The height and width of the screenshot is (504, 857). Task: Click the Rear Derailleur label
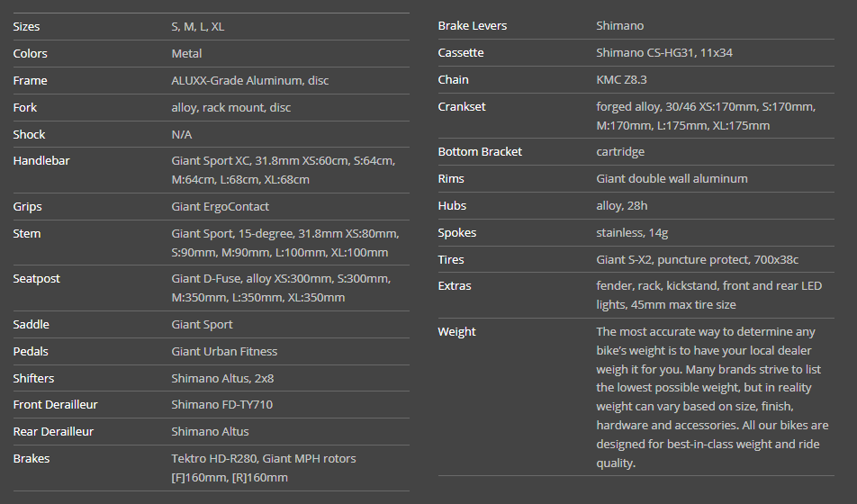pos(53,431)
